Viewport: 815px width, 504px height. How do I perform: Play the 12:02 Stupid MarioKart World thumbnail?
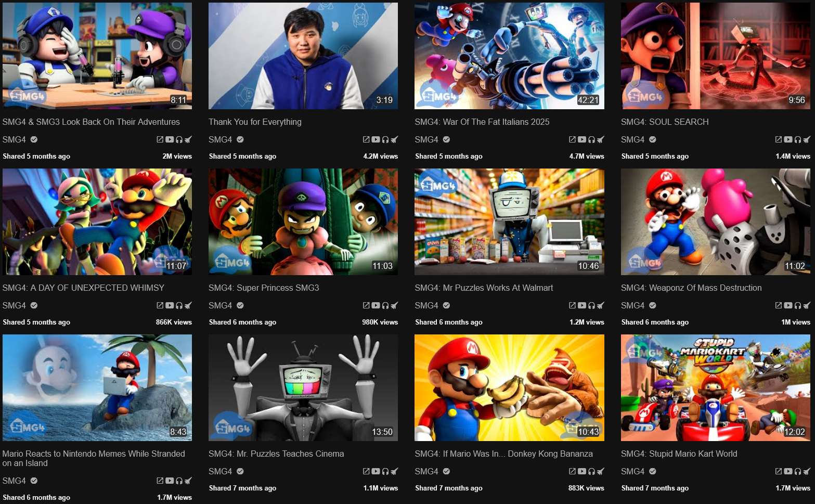[x=716, y=387]
